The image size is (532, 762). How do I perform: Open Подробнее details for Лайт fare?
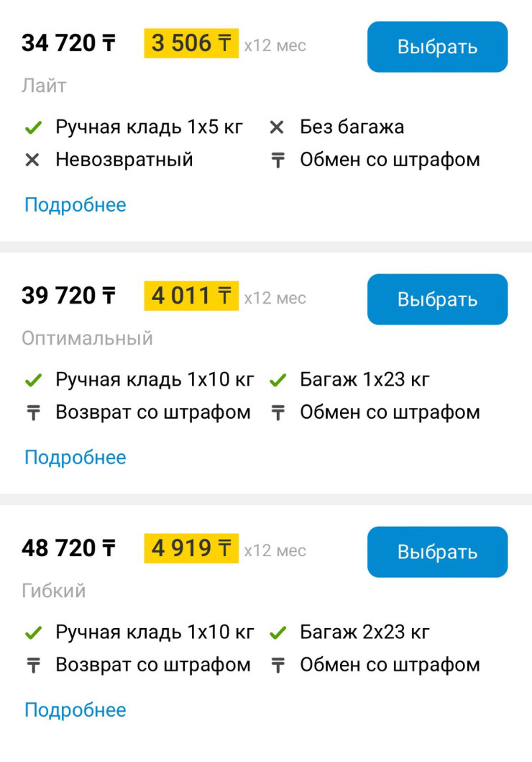pos(75,205)
